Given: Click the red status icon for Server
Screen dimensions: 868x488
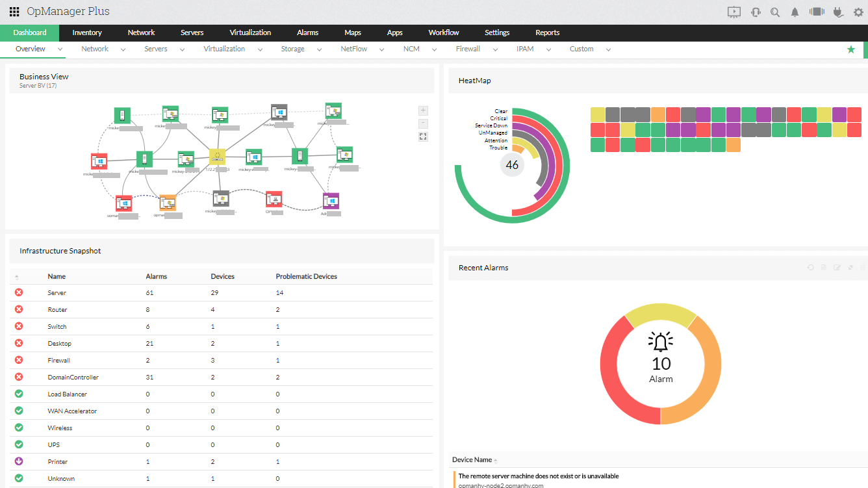Looking at the screenshot, I should [19, 292].
